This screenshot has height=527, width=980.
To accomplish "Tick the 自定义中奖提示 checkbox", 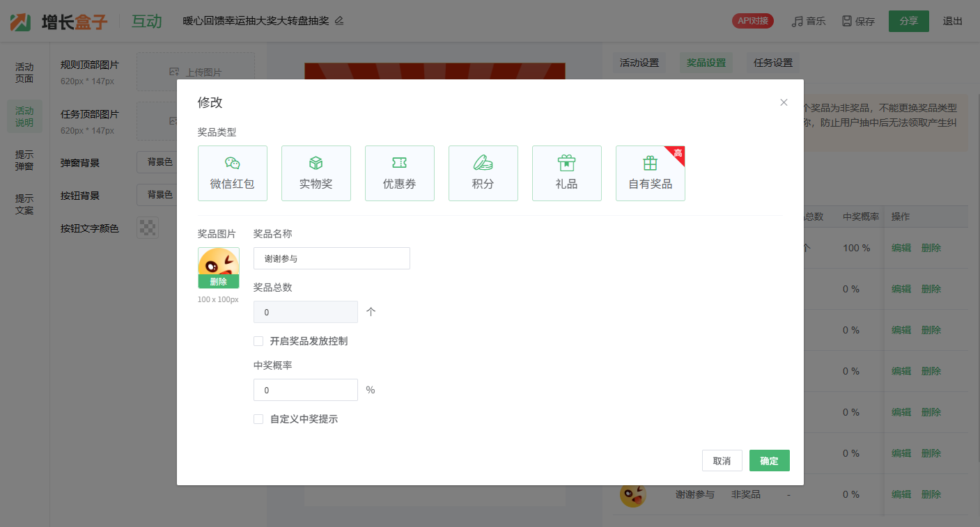I will (x=258, y=419).
